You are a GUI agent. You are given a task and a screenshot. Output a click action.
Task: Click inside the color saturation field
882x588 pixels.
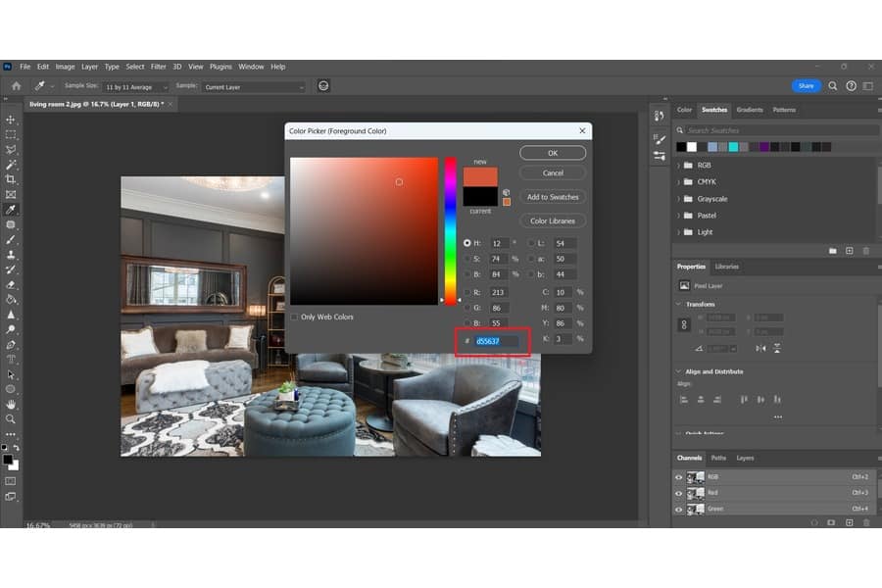point(364,231)
